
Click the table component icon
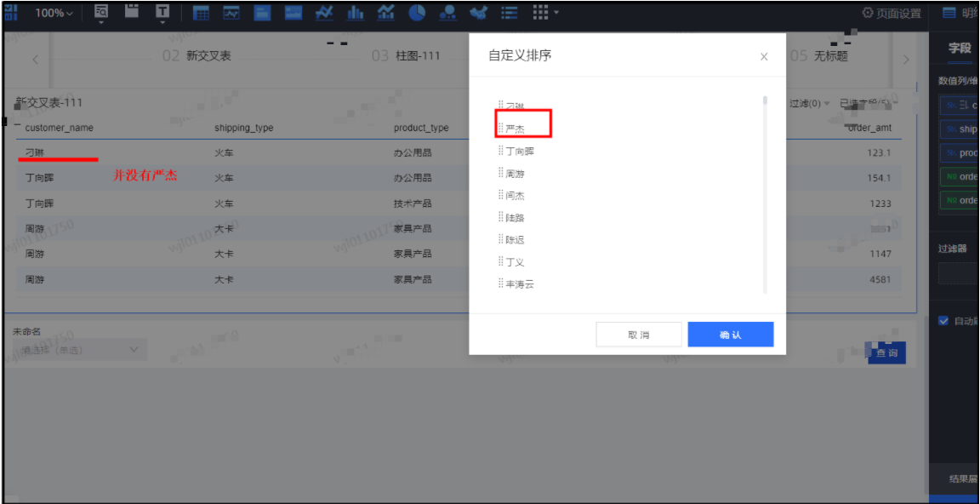coord(201,13)
